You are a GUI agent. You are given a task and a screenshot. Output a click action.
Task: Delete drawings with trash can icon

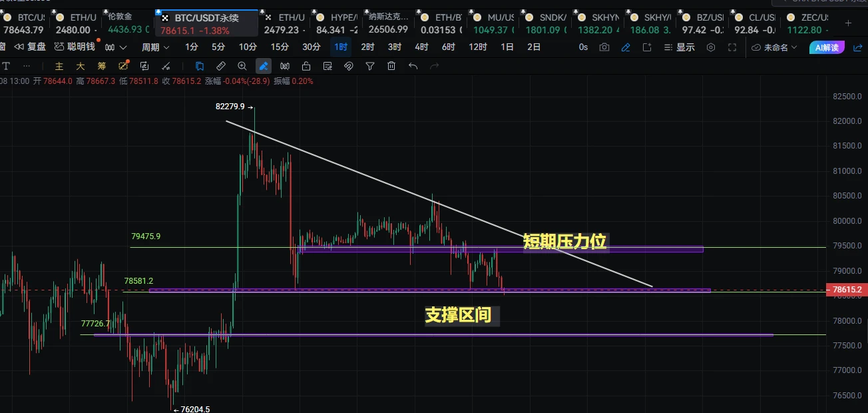[x=391, y=66]
